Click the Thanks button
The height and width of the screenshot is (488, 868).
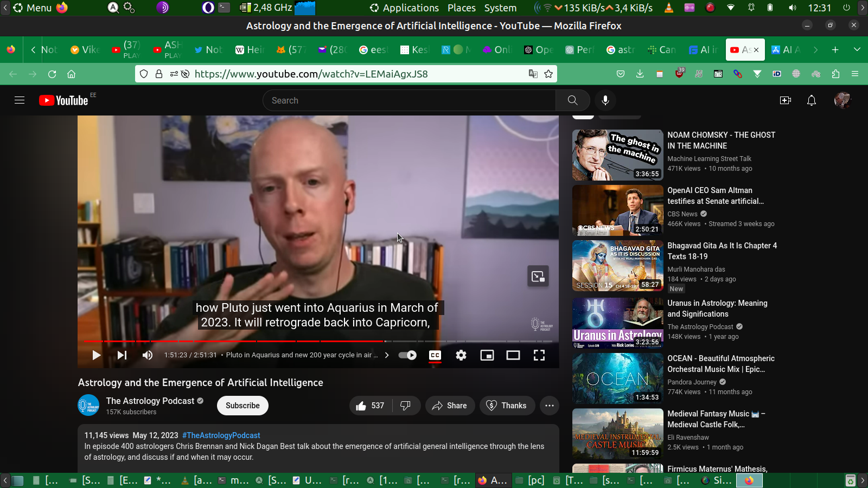click(x=507, y=406)
